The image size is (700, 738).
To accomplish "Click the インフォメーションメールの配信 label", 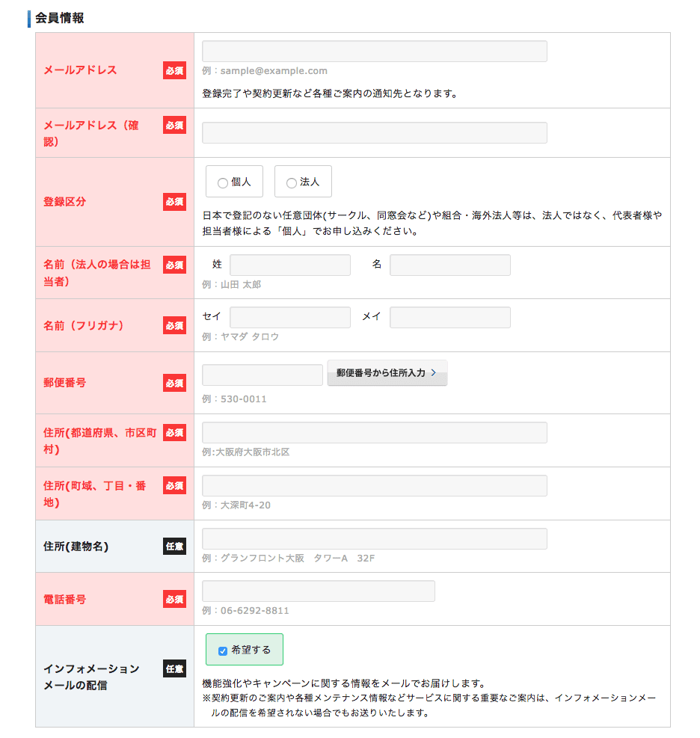I will (91, 677).
